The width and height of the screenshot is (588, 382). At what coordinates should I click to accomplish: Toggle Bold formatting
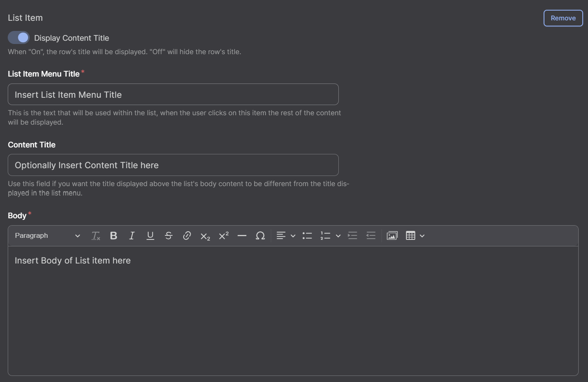tap(114, 236)
